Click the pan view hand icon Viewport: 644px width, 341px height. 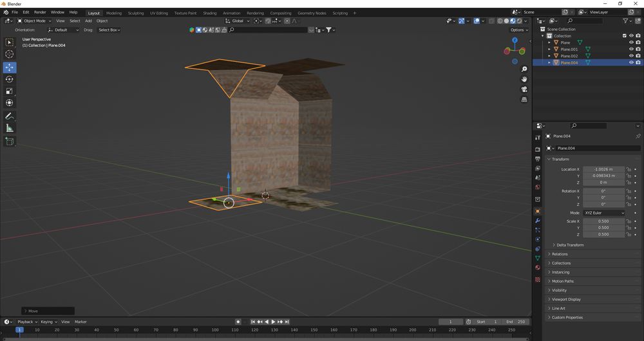tap(524, 79)
